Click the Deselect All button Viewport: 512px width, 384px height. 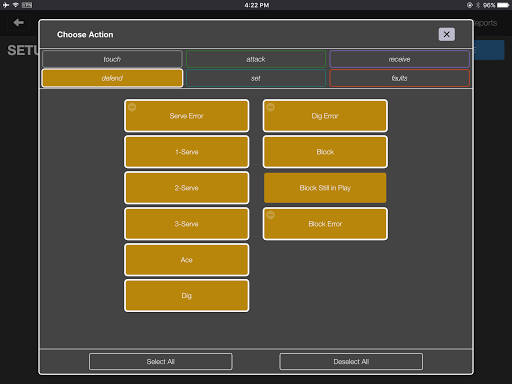point(351,362)
